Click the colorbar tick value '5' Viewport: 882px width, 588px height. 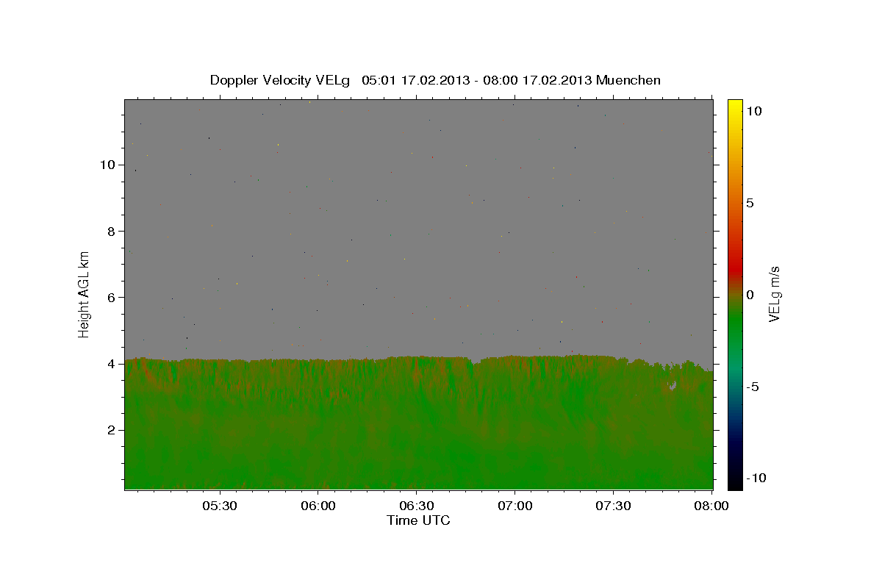[x=750, y=203]
